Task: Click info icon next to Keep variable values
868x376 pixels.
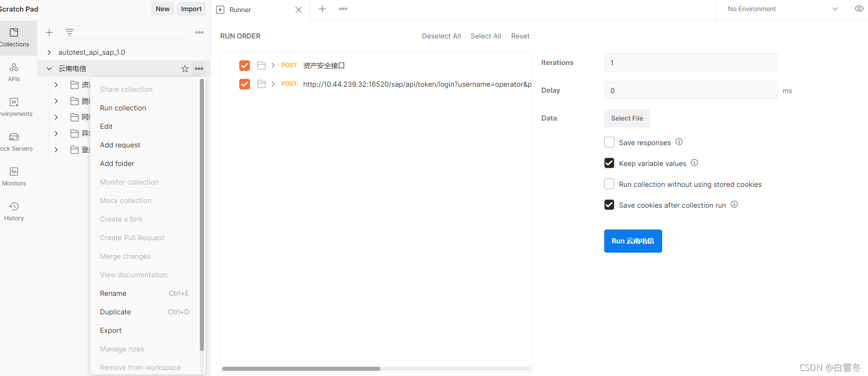Action: (694, 163)
